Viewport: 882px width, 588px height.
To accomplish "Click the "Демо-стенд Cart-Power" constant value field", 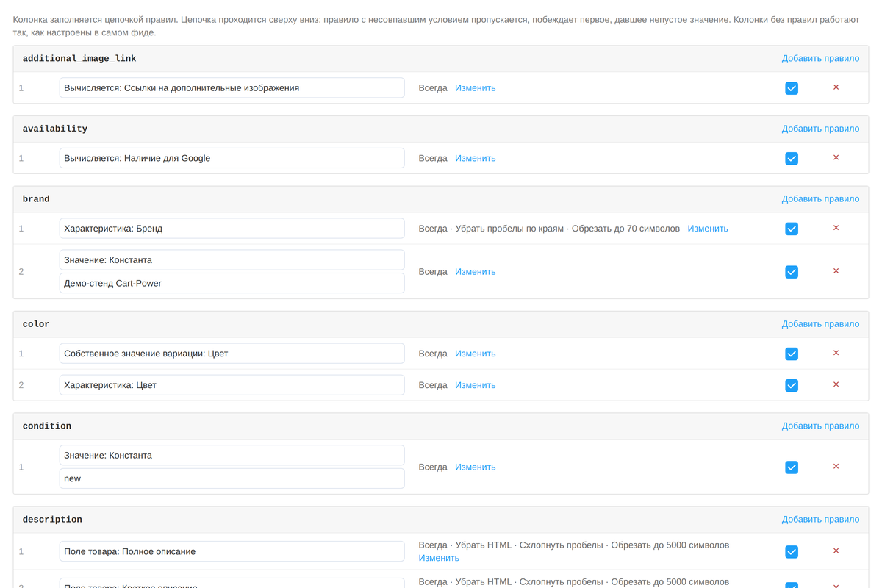I will click(232, 283).
